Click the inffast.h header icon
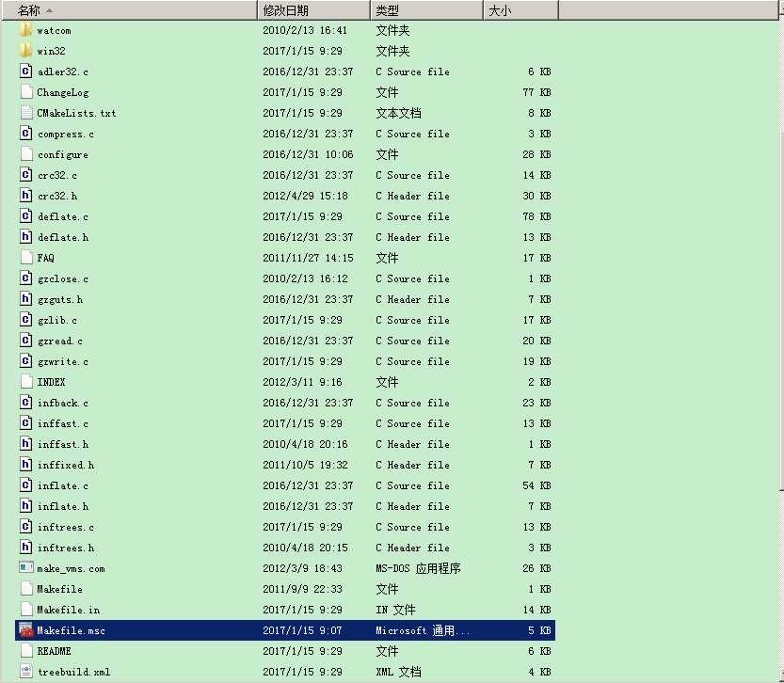The height and width of the screenshot is (683, 784). click(x=26, y=444)
